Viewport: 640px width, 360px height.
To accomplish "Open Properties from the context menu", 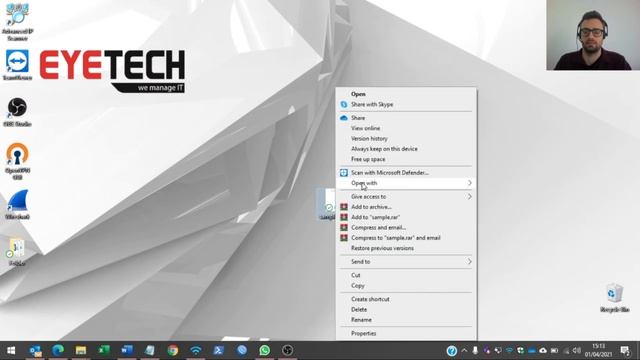I will (406, 333).
